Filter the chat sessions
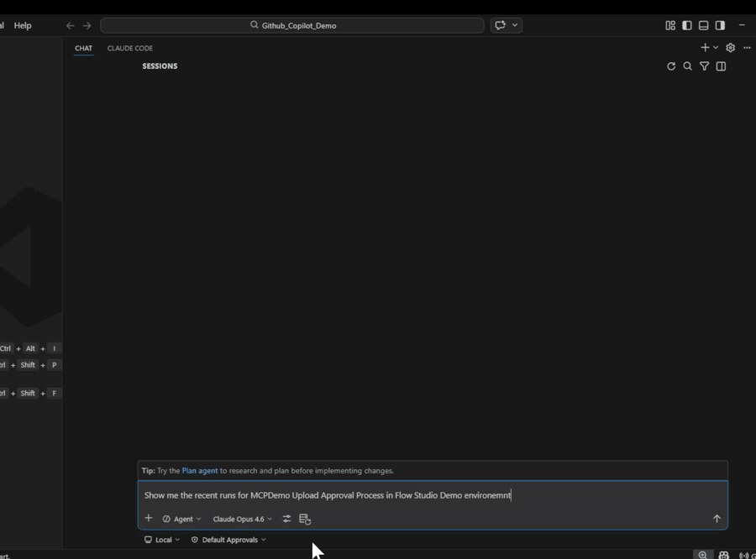Viewport: 756px width, 559px height. point(705,66)
